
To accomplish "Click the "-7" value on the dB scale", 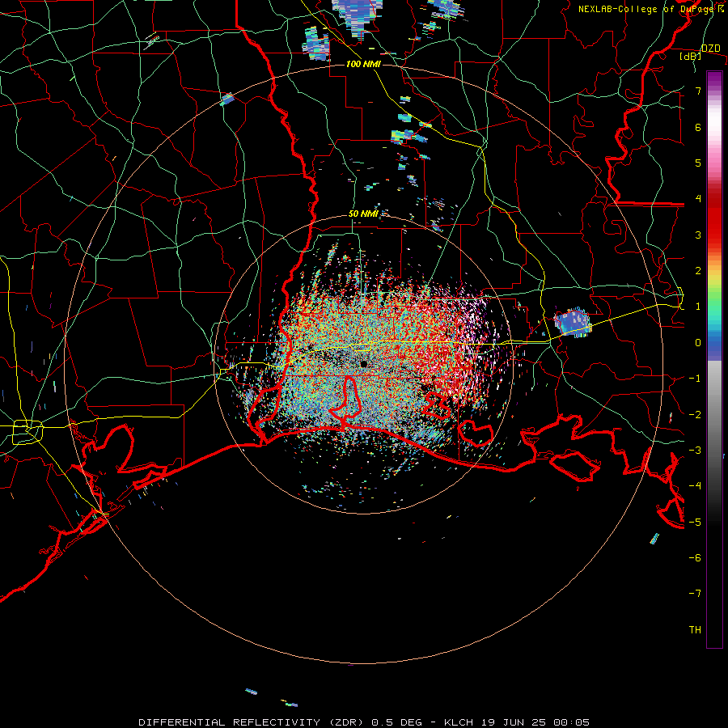I will pyautogui.click(x=695, y=594).
